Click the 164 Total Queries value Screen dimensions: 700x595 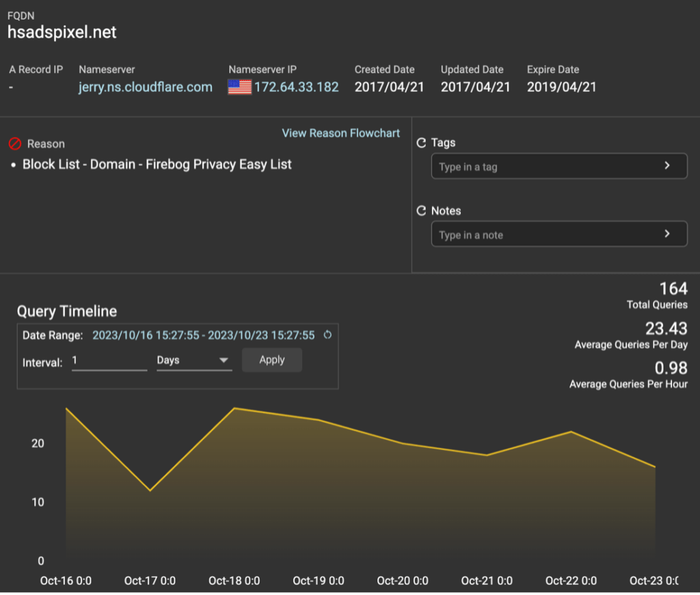673,289
